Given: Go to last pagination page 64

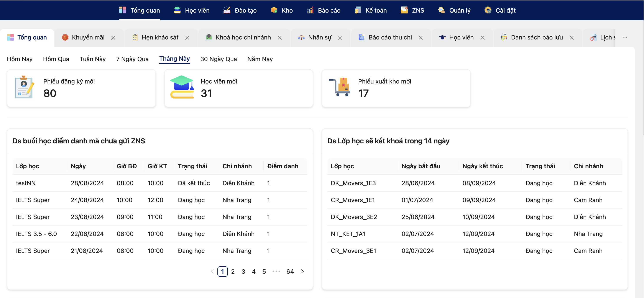Looking at the screenshot, I should coord(290,271).
